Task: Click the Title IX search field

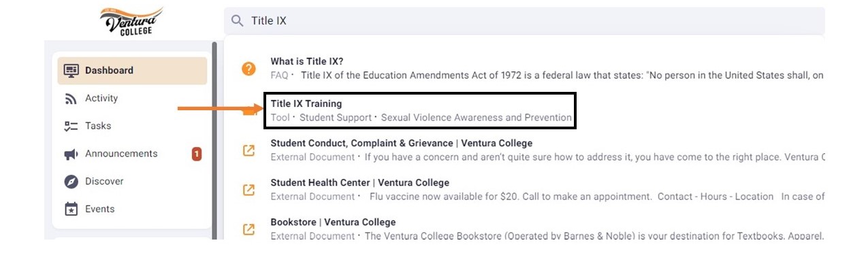Action: 524,20
